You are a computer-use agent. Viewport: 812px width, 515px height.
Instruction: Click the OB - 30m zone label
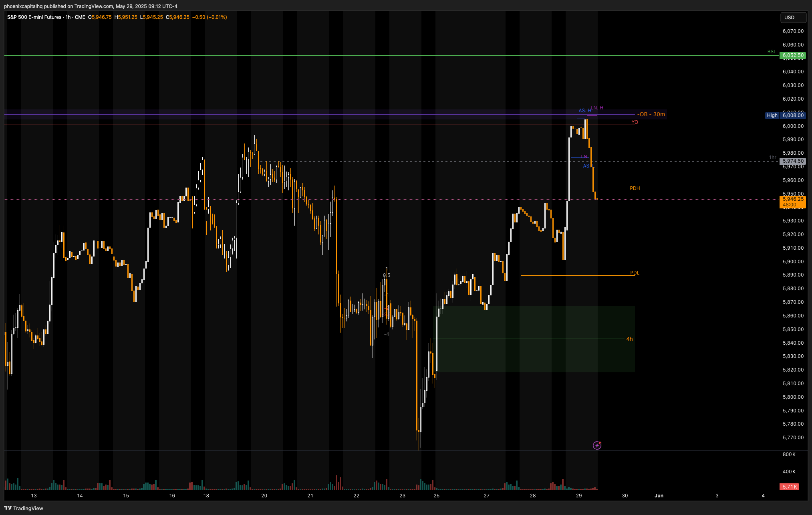click(x=651, y=115)
